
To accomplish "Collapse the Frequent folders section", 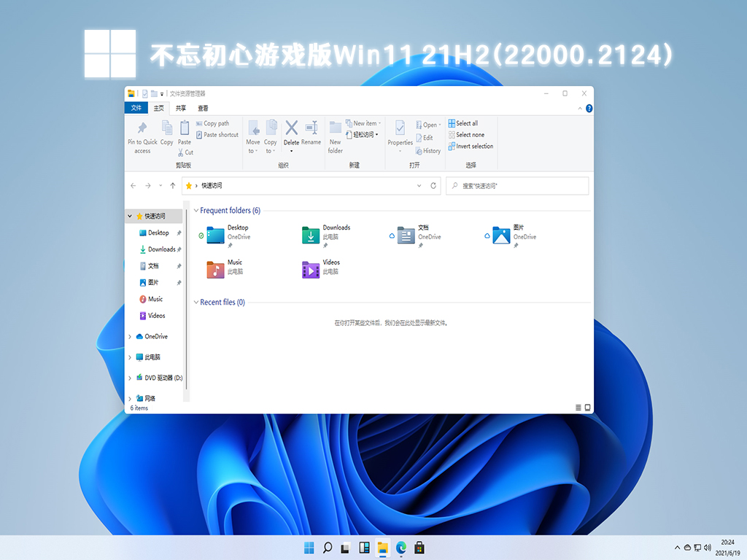I will 195,210.
